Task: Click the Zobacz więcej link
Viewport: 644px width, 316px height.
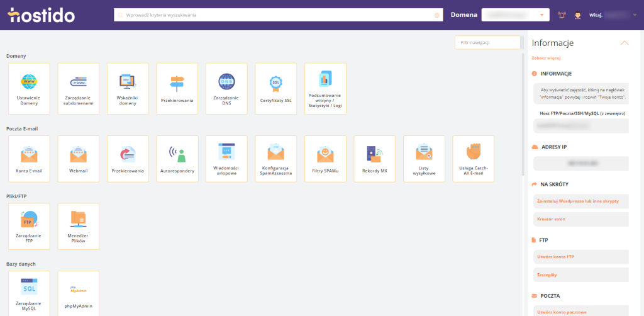Action: point(546,58)
